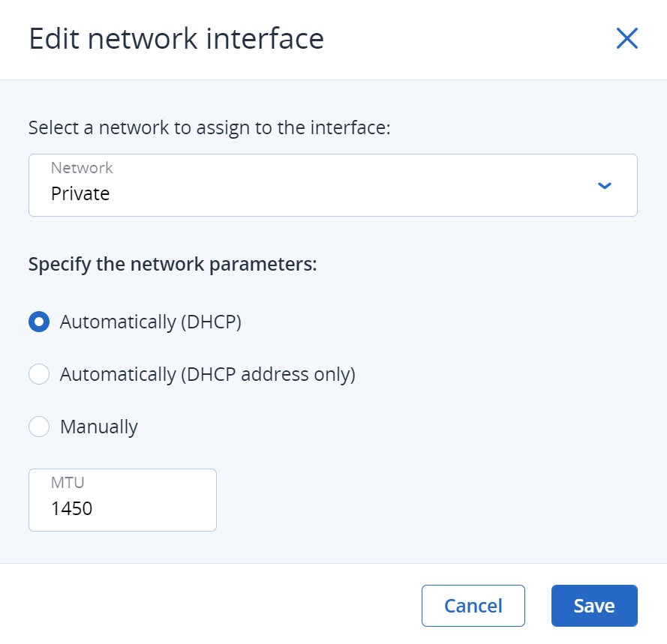Click the "Automatically (DHCP)" label text
The width and height of the screenshot is (667, 644).
coord(151,322)
